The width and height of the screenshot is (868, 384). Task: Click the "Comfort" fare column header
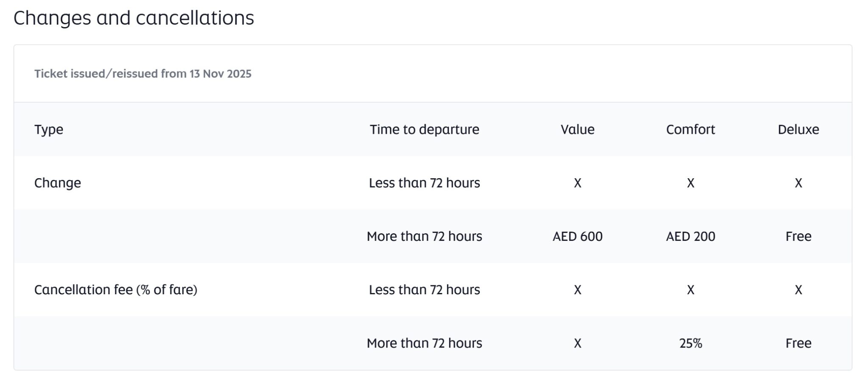point(690,129)
